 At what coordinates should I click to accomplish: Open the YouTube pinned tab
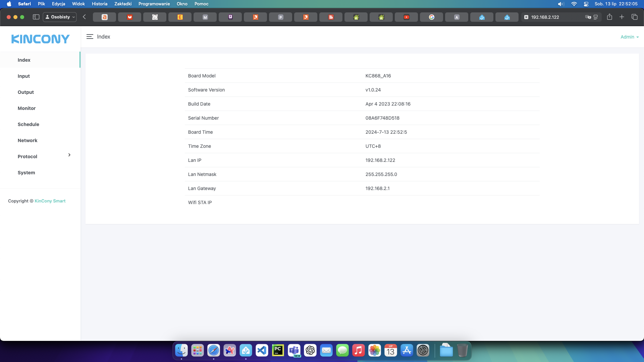point(406,17)
